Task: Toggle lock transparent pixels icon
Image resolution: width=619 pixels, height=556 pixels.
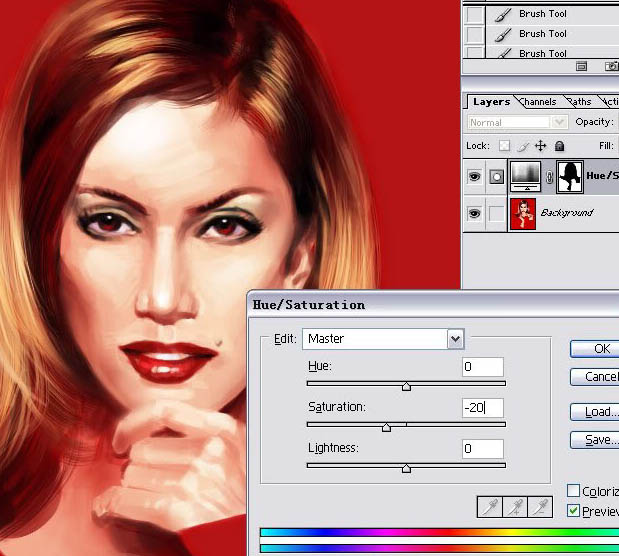Action: 504,146
